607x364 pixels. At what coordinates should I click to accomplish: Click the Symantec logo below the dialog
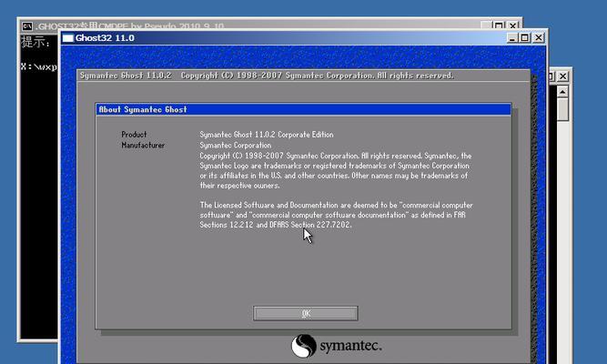pos(336,346)
